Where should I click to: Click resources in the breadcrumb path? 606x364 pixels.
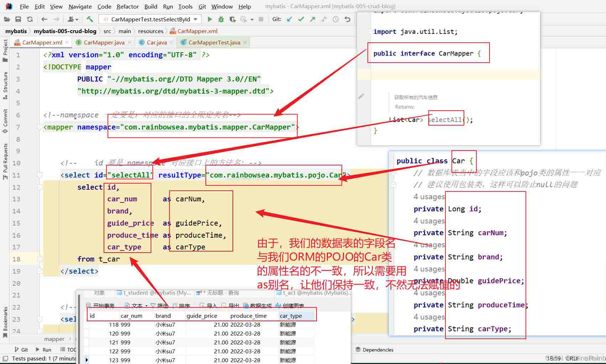tap(151, 31)
